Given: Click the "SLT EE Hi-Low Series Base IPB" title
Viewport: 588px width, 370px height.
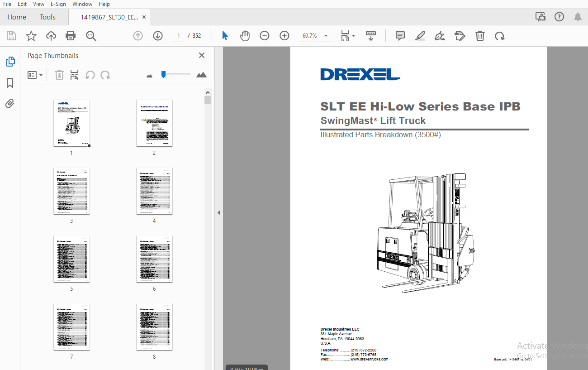Looking at the screenshot, I should pos(420,106).
